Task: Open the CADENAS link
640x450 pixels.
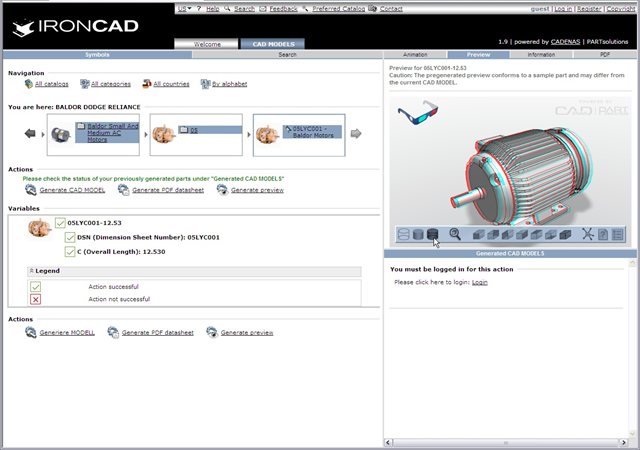Action: click(x=565, y=42)
